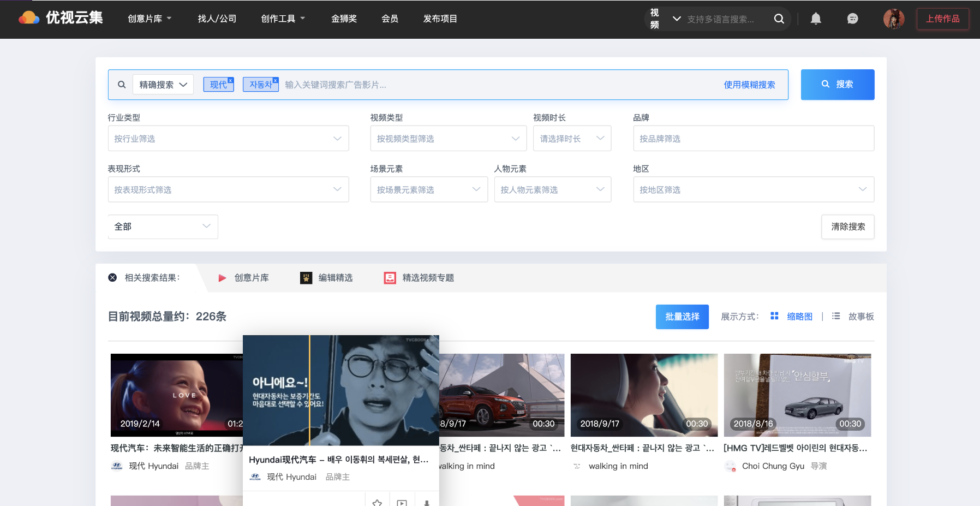Click the 精选视频专题 red icon
The image size is (980, 506).
coord(390,278)
